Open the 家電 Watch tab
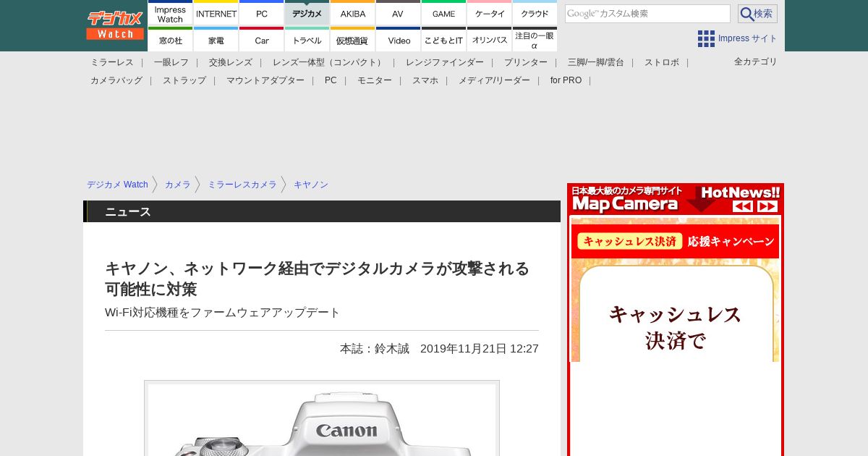Screen dimensions: 868x456 (x=216, y=39)
